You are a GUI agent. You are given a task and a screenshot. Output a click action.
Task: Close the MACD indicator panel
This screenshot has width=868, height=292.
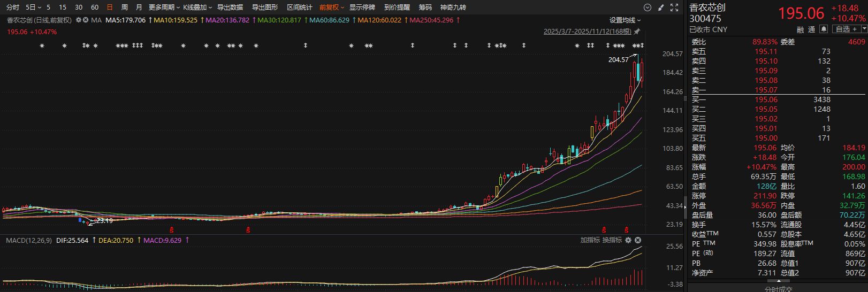[637, 240]
